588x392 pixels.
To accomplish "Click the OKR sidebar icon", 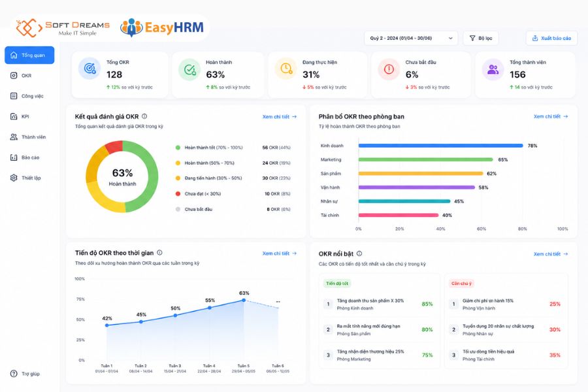I will pyautogui.click(x=14, y=75).
